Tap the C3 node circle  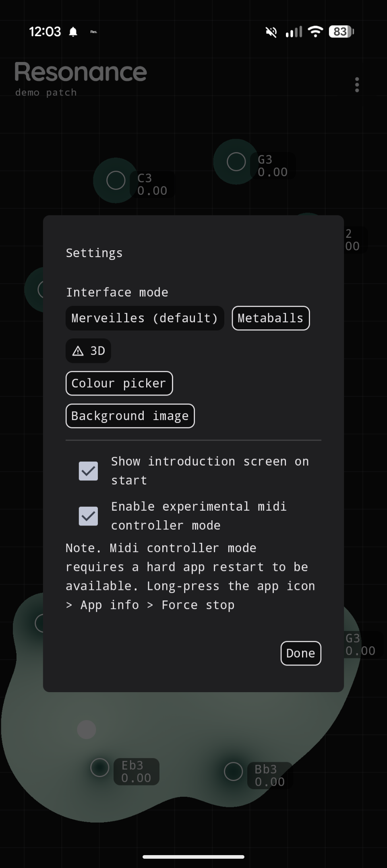[116, 180]
